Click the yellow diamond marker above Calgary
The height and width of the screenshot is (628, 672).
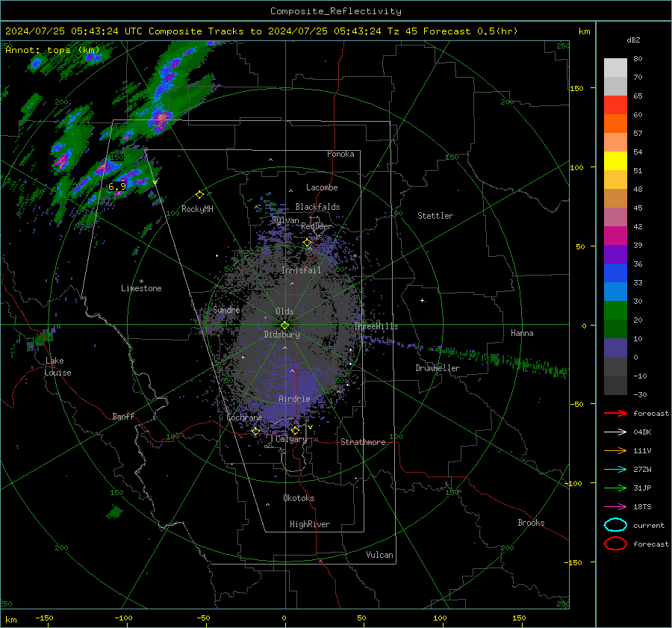coord(295,430)
